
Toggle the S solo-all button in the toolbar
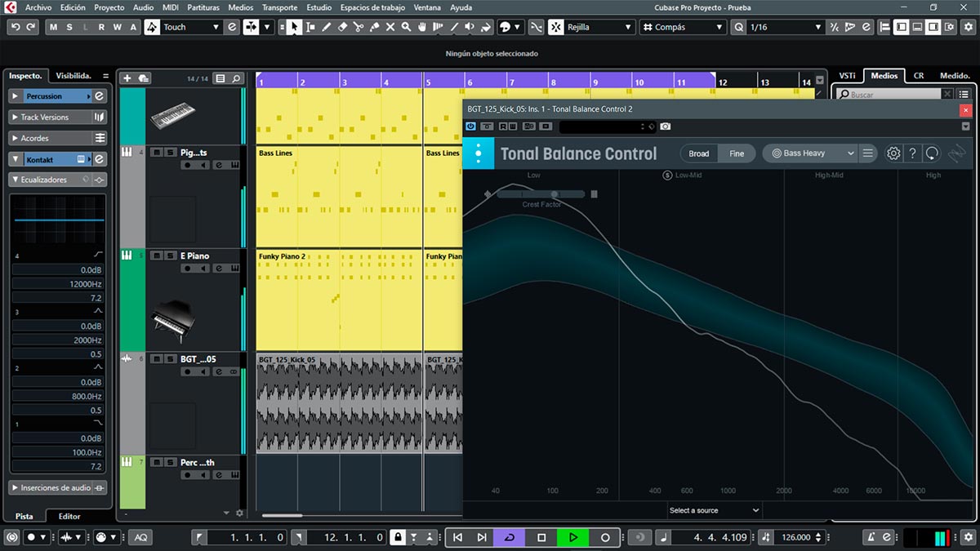pyautogui.click(x=69, y=27)
